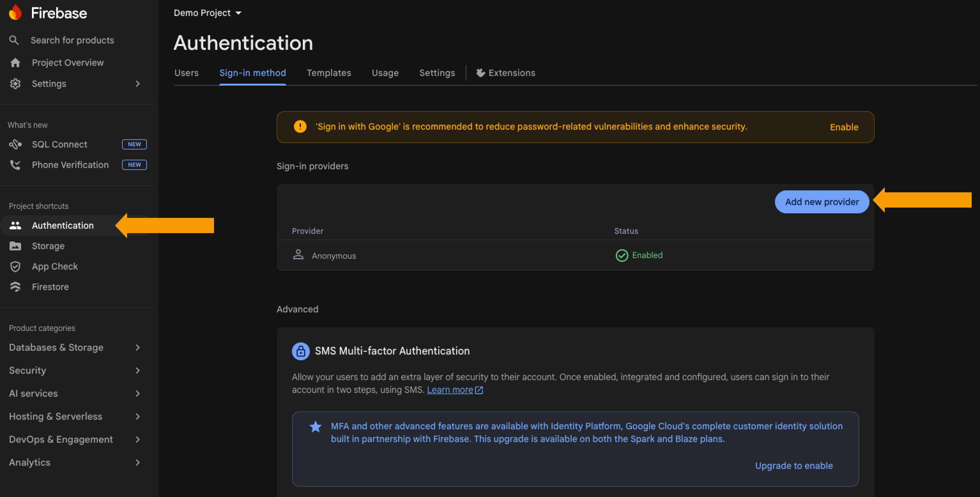Click the Status column header
Screen dimensions: 980x497
[x=626, y=231]
